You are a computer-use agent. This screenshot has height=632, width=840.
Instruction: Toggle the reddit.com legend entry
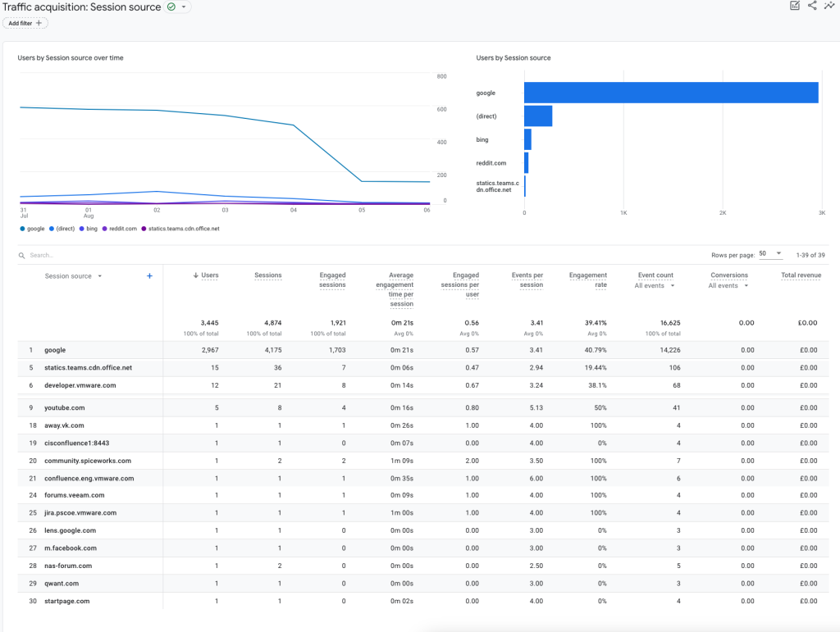120,229
